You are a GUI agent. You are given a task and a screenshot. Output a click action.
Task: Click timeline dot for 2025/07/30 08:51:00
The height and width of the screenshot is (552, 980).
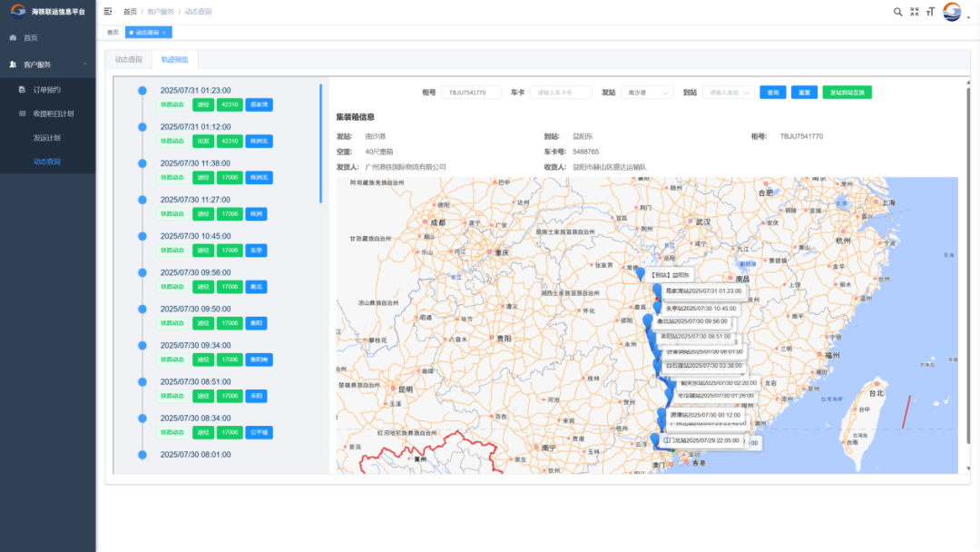pyautogui.click(x=142, y=382)
